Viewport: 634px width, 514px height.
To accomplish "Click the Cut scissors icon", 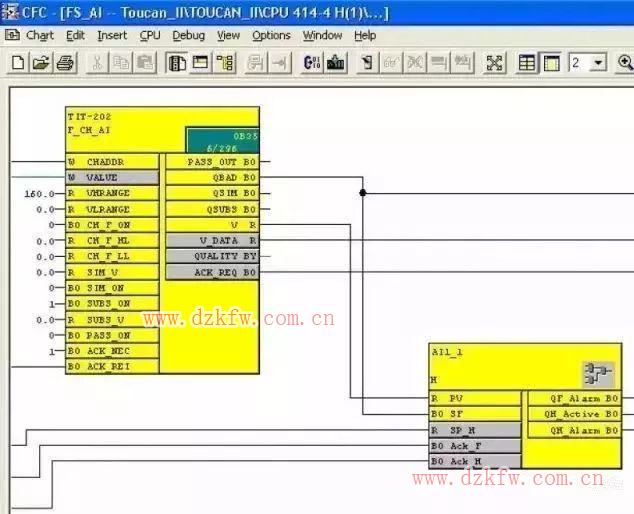I will 97,63.
